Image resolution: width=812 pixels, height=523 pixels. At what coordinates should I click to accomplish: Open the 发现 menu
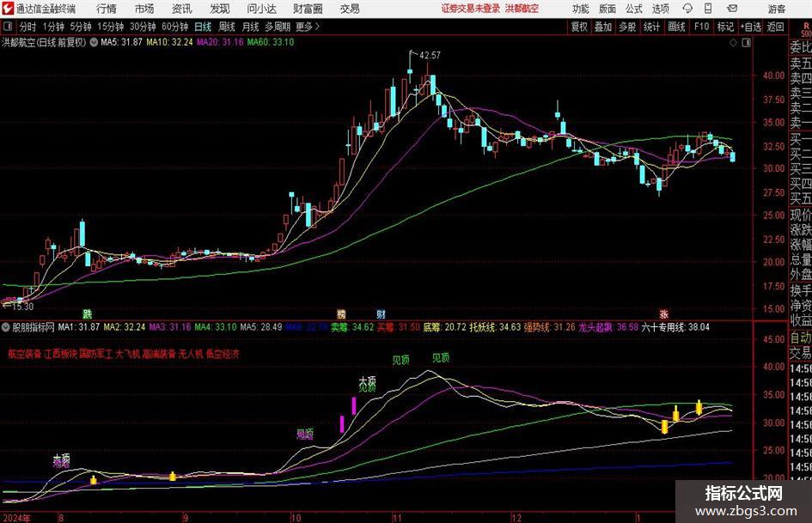point(220,9)
